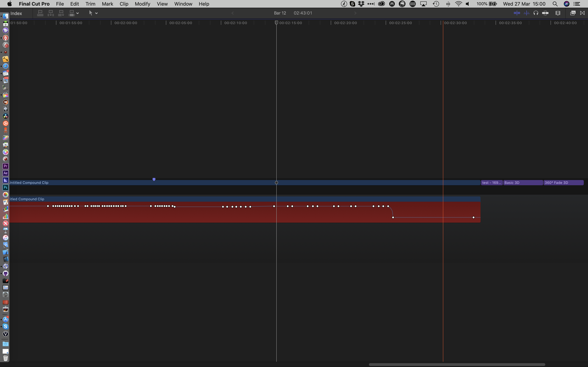Open the Trim menu

tap(90, 4)
